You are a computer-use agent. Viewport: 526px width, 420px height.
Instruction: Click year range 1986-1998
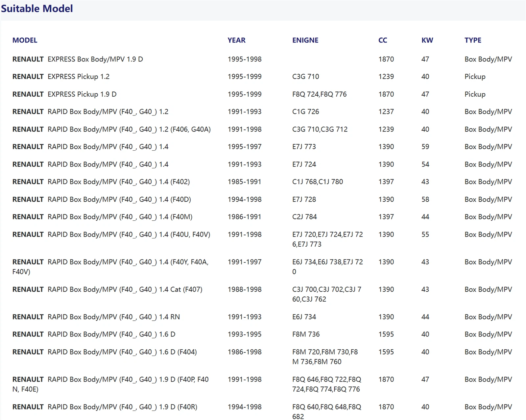point(245,352)
